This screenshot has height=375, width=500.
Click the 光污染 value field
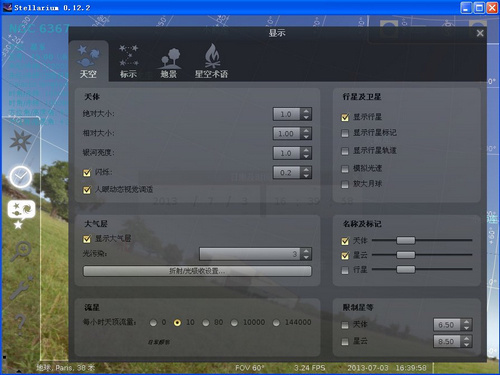coord(250,254)
